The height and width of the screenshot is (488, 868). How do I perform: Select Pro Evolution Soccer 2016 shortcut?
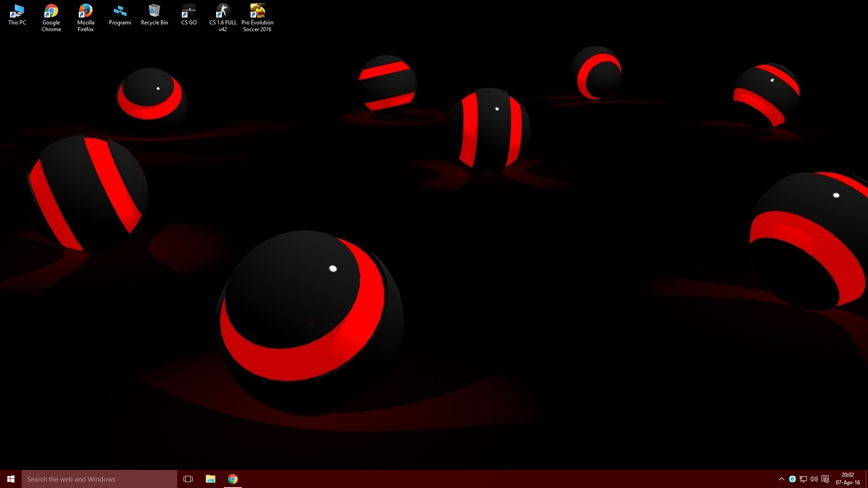(257, 17)
